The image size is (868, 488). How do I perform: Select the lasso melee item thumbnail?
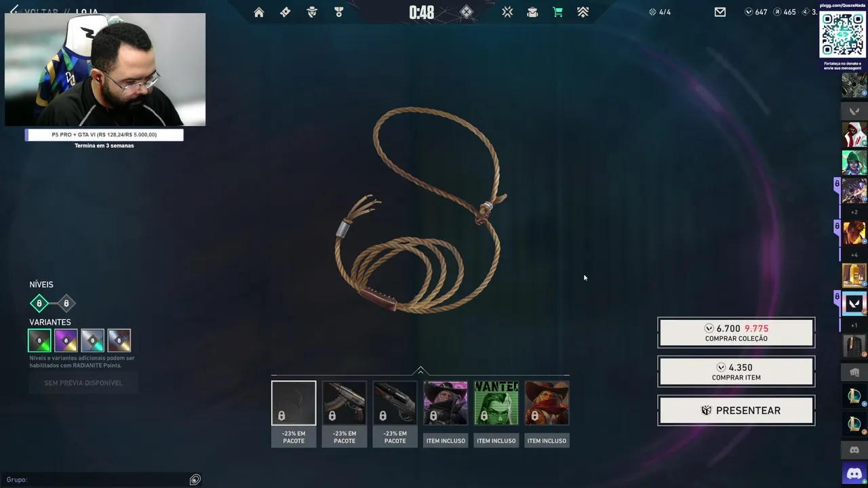294,403
